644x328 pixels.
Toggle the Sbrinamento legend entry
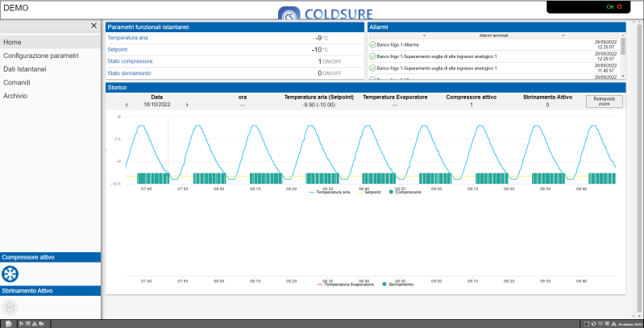pos(397,284)
